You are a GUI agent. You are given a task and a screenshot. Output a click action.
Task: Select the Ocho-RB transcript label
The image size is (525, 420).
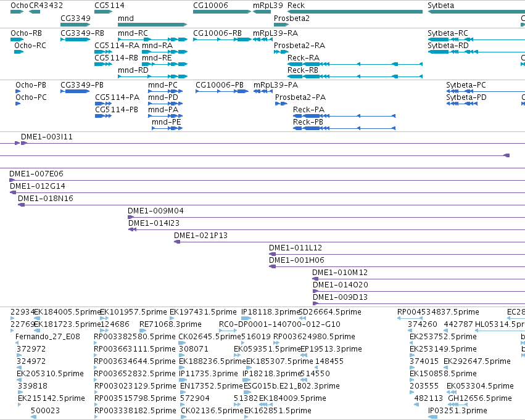pyautogui.click(x=26, y=33)
